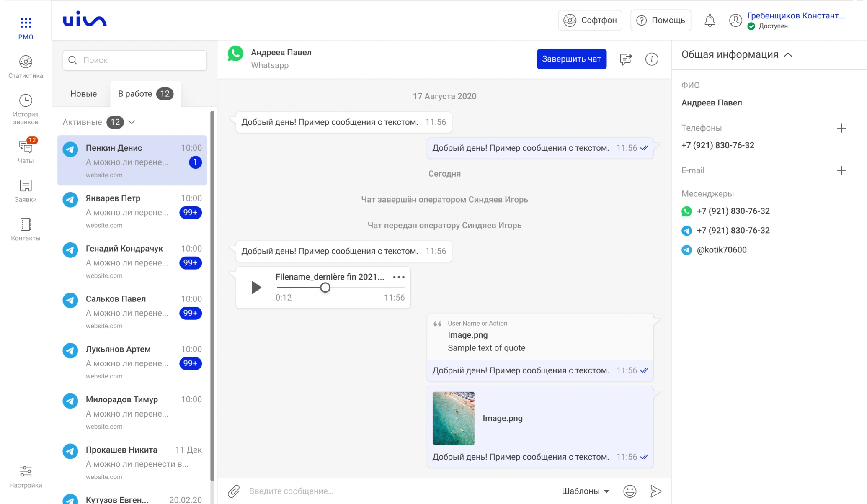Viewport: 867px width, 504px height.
Task: Switch to the Новые tab
Action: pos(83,94)
